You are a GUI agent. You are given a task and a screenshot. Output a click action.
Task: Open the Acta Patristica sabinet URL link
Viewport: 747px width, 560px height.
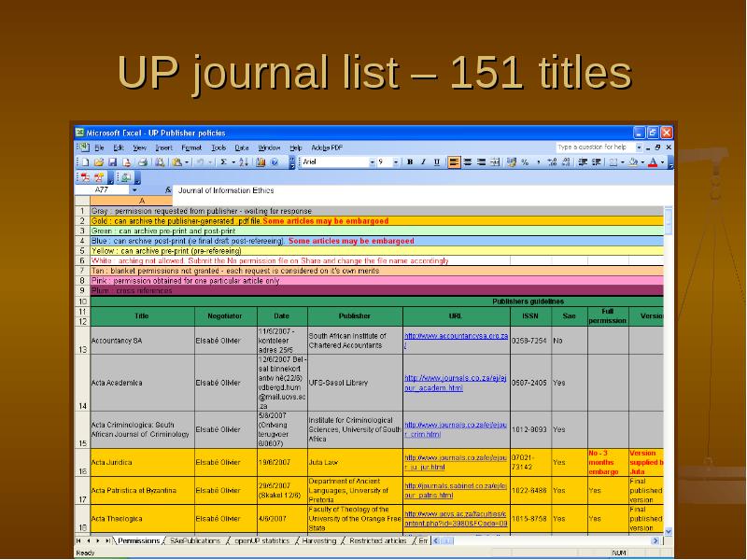pos(455,491)
